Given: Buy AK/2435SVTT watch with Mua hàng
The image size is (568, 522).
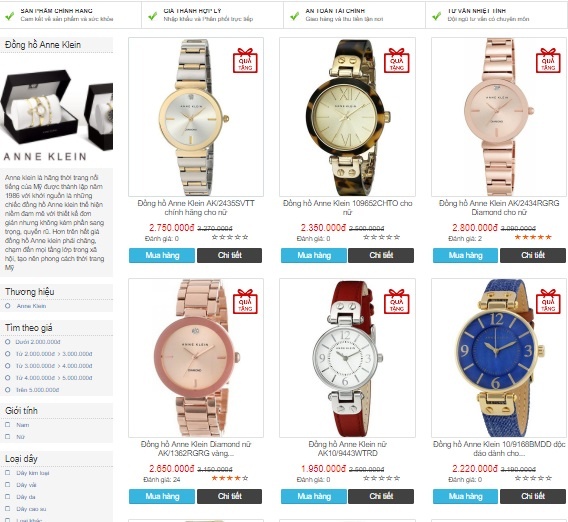Looking at the screenshot, I should pyautogui.click(x=162, y=255).
